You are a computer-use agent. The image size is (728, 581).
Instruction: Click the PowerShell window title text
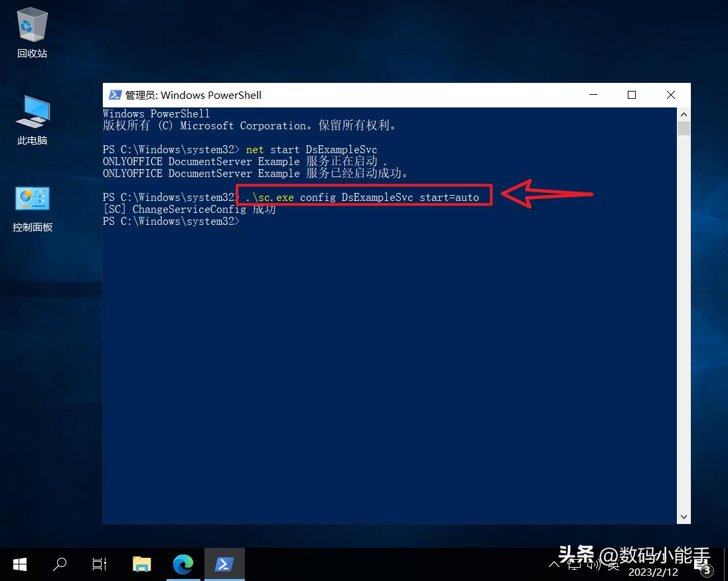(x=193, y=95)
